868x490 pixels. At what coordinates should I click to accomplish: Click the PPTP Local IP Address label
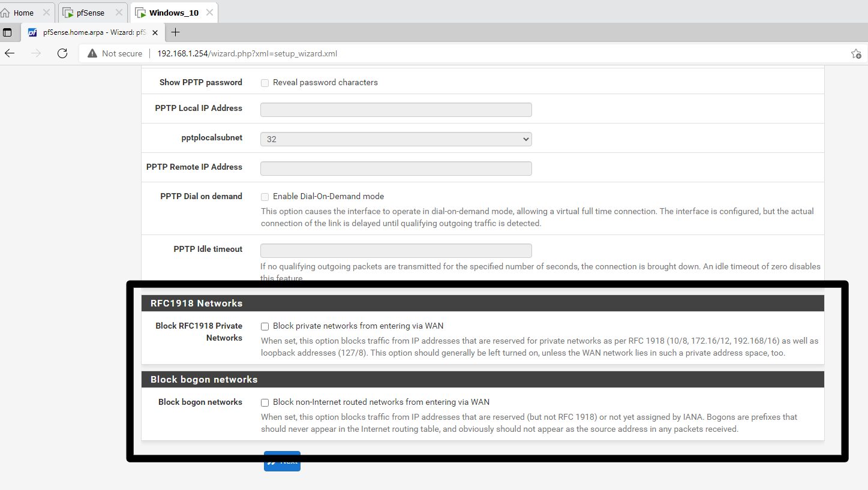(199, 108)
